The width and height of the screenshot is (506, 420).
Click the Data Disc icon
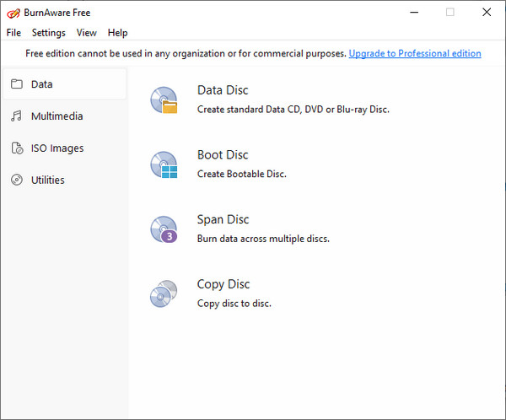[164, 100]
